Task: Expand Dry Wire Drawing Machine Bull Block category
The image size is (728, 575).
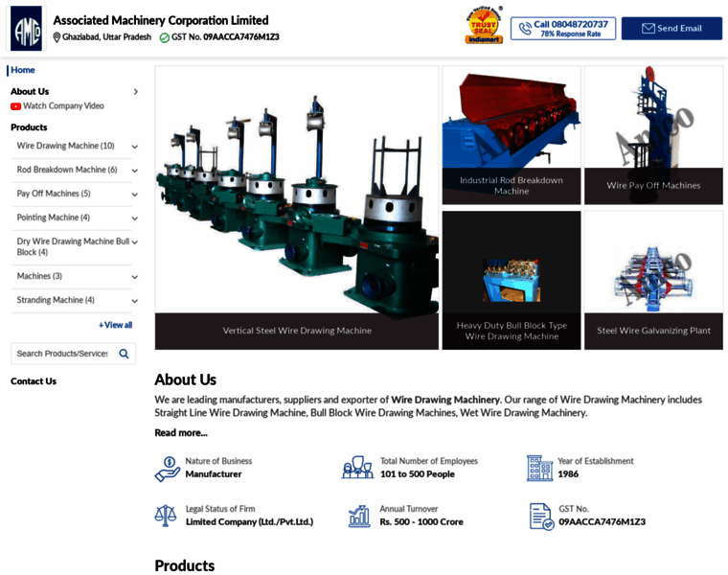Action: (135, 242)
